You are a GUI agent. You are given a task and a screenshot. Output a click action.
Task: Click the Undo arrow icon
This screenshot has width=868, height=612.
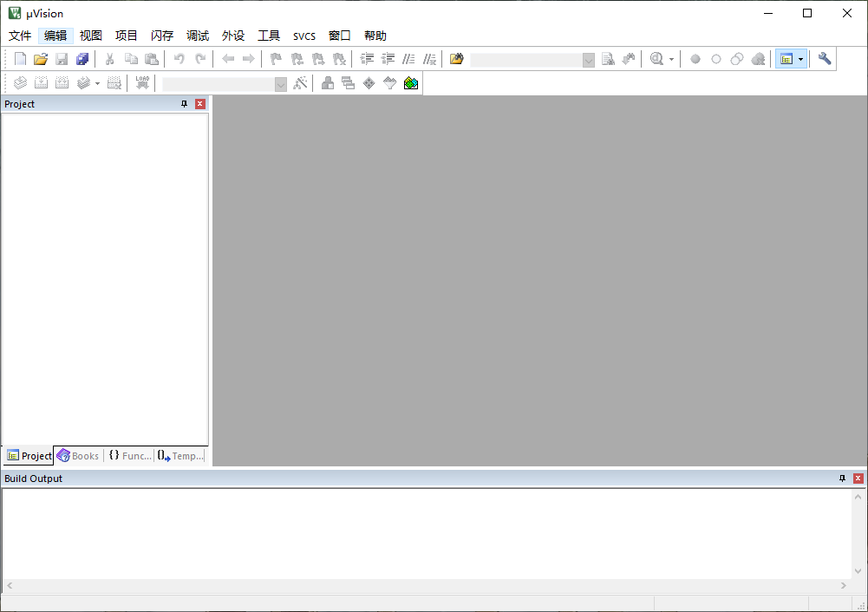(179, 59)
